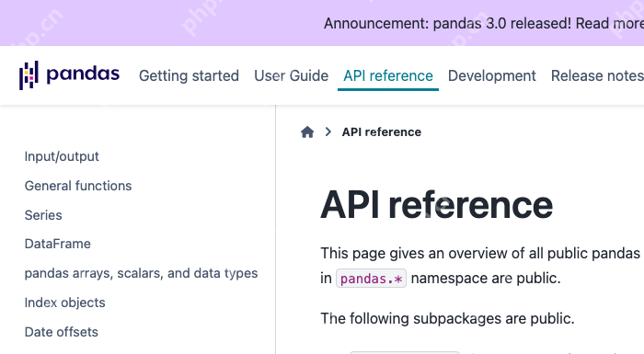Click the pandas 3.0 released announcement
Viewport: 644px width, 354px height.
[x=484, y=23]
